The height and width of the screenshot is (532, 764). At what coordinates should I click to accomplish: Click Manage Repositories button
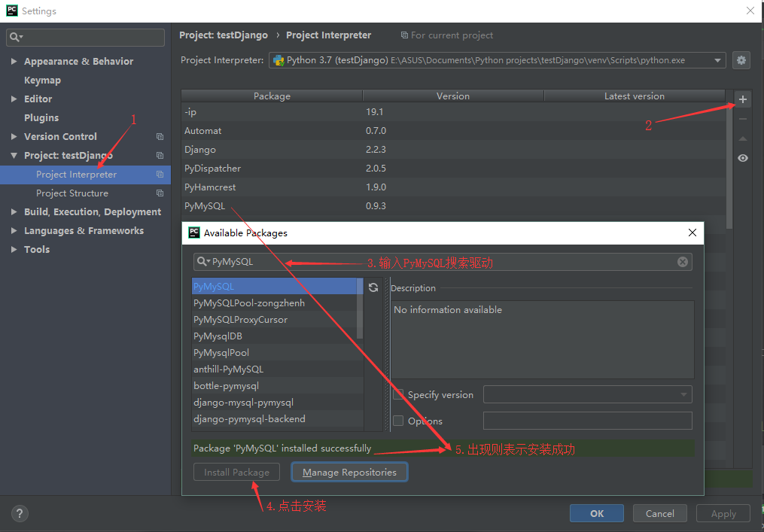[349, 472]
